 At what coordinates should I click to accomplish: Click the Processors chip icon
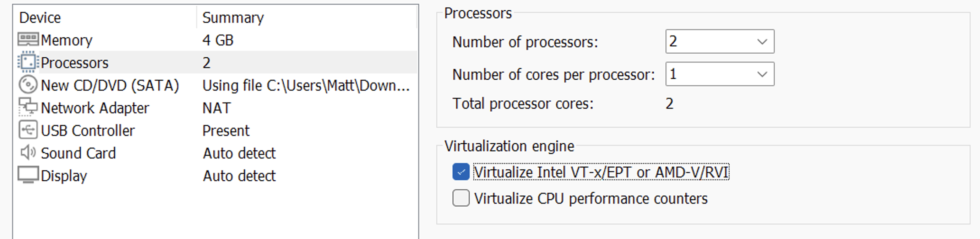[28, 62]
